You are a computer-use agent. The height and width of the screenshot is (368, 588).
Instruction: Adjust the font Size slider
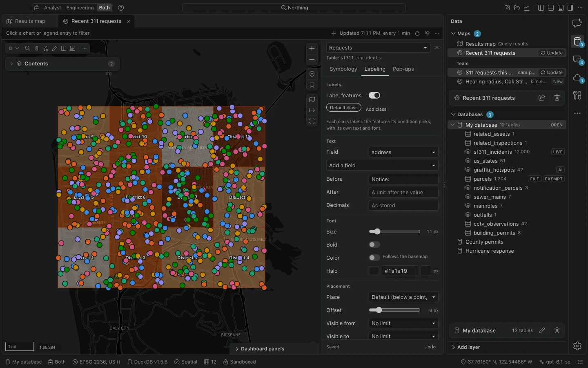click(394, 231)
